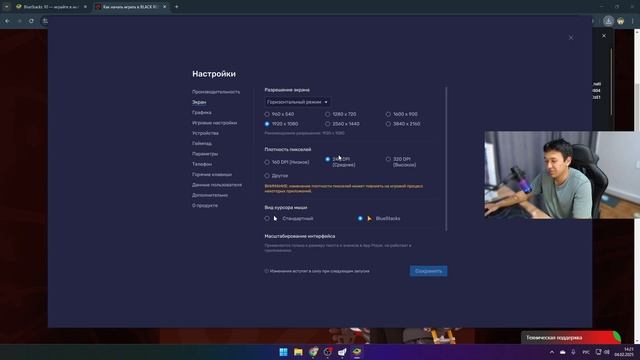This screenshot has height=360, width=640.
Task: Choose 240 DPI pixel density
Action: pyautogui.click(x=327, y=159)
